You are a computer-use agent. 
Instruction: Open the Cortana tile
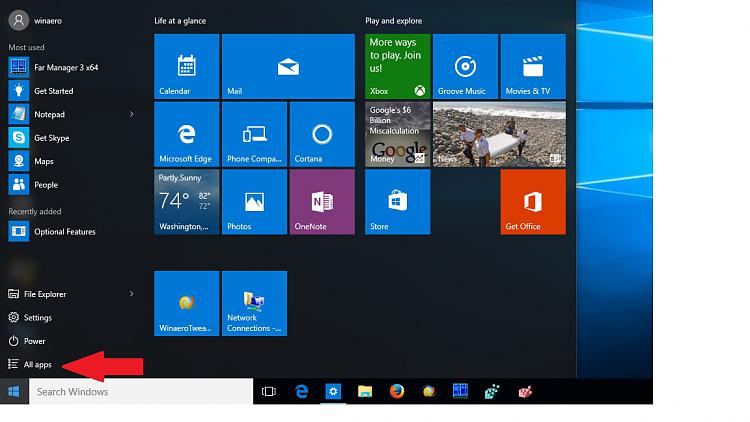(x=321, y=133)
